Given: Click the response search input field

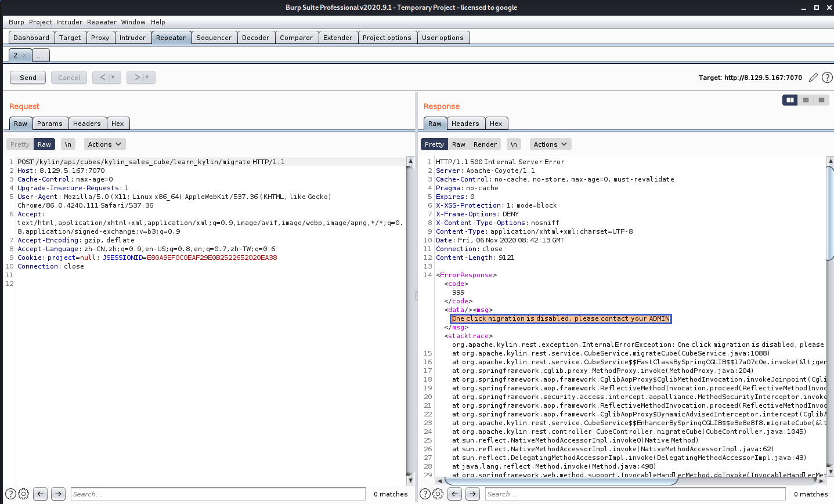Looking at the screenshot, I should click(635, 494).
